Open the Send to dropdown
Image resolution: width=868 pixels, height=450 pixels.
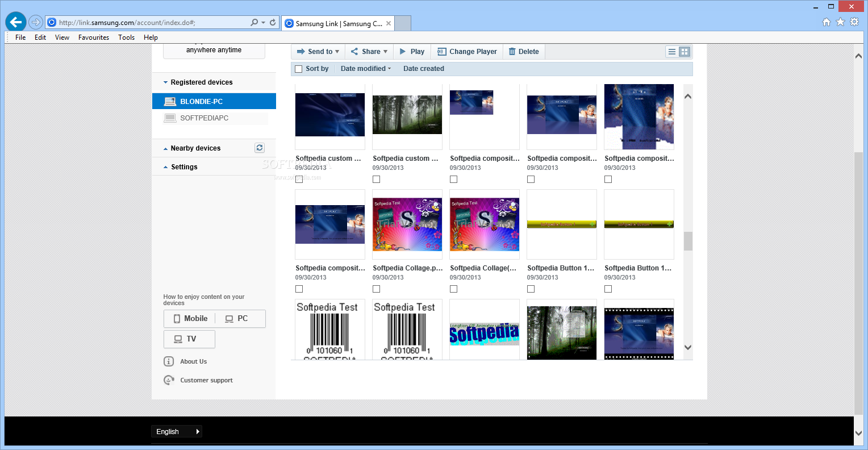pyautogui.click(x=318, y=52)
